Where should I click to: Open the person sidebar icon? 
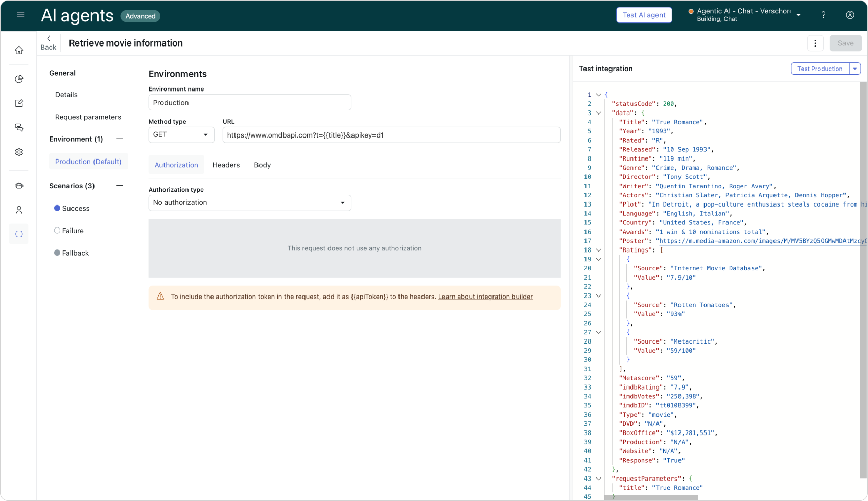[x=19, y=210]
